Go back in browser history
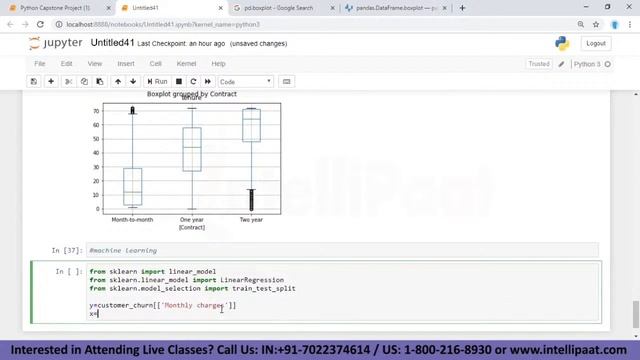This screenshot has height=360, width=640. (10, 24)
